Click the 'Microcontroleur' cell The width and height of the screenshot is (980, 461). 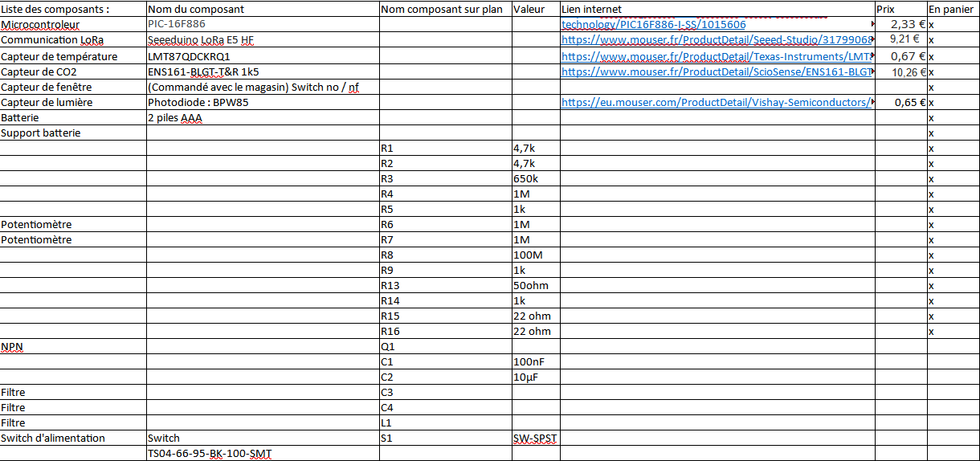[73, 24]
